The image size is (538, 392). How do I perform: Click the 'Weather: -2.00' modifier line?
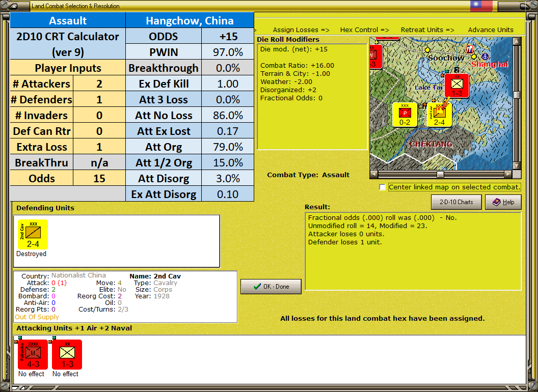(286, 81)
